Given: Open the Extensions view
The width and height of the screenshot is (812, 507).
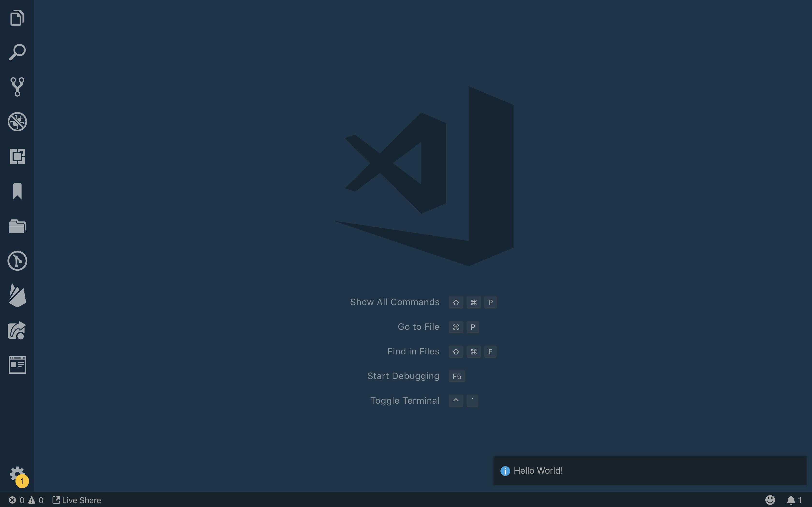Looking at the screenshot, I should click(x=17, y=156).
